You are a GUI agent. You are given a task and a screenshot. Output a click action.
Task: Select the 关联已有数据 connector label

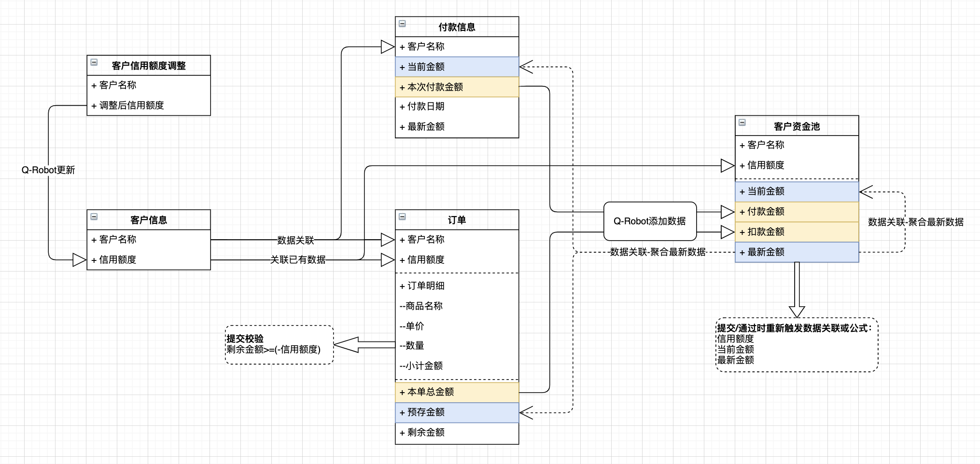tap(298, 259)
